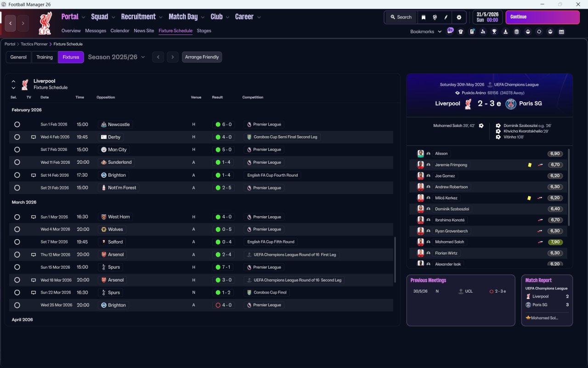Click the fixture list vertical scrollbar

[x=395, y=260]
